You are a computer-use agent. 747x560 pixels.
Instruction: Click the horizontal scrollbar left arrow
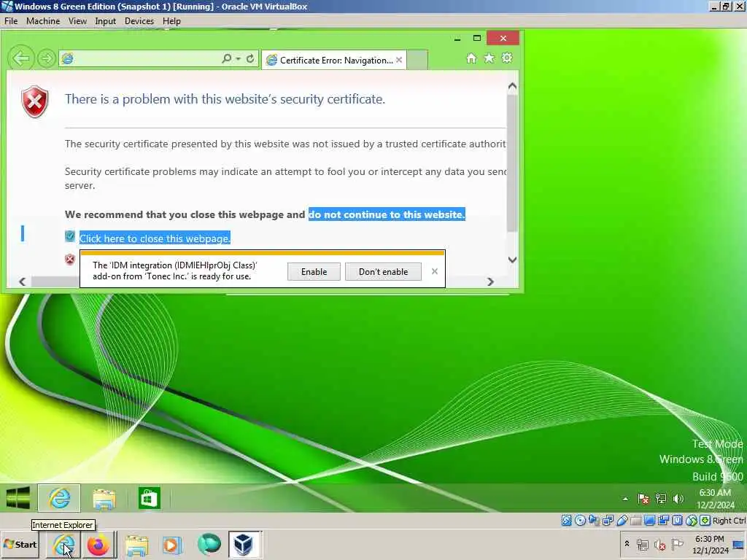click(x=23, y=281)
